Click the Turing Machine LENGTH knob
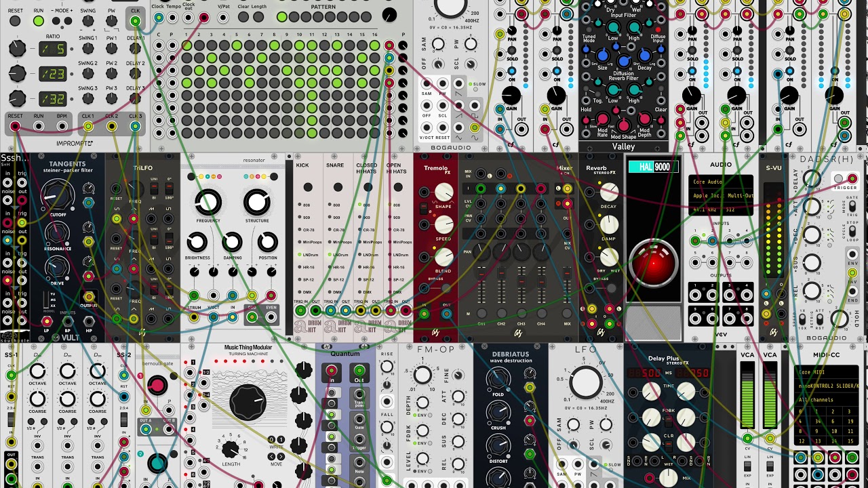This screenshot has width=868, height=488. [231, 449]
